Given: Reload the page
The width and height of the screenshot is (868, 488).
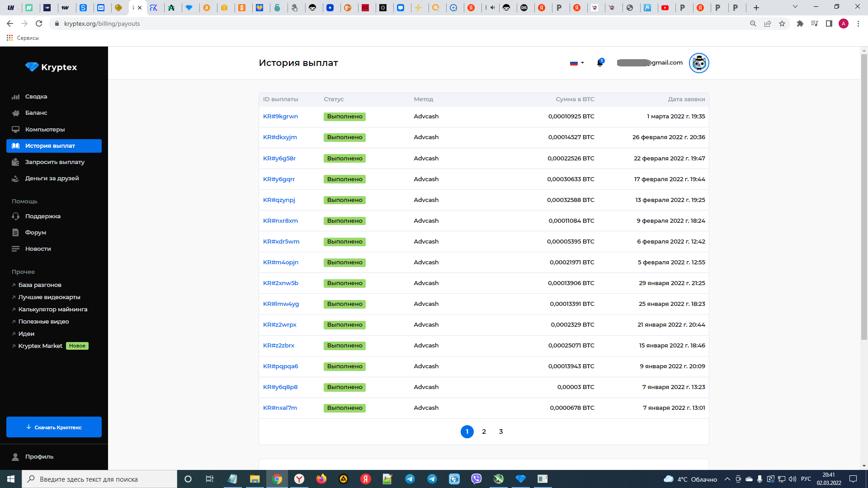Looking at the screenshot, I should pyautogui.click(x=39, y=23).
